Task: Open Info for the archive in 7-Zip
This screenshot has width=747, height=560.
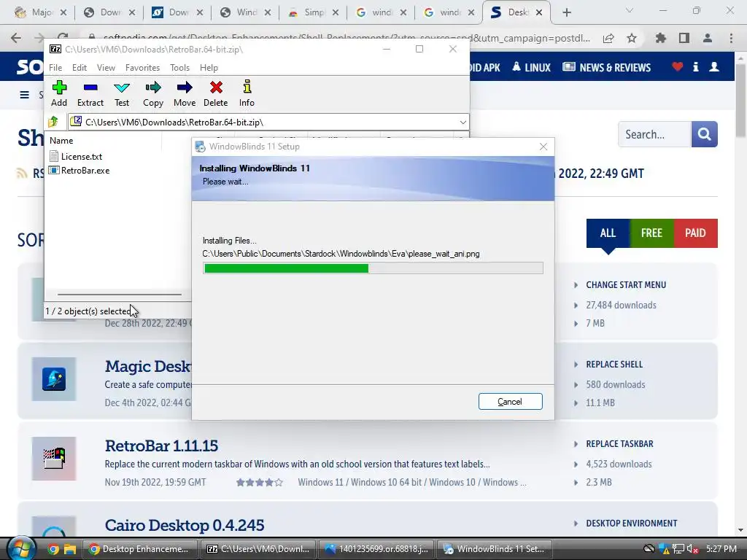Action: (x=247, y=93)
